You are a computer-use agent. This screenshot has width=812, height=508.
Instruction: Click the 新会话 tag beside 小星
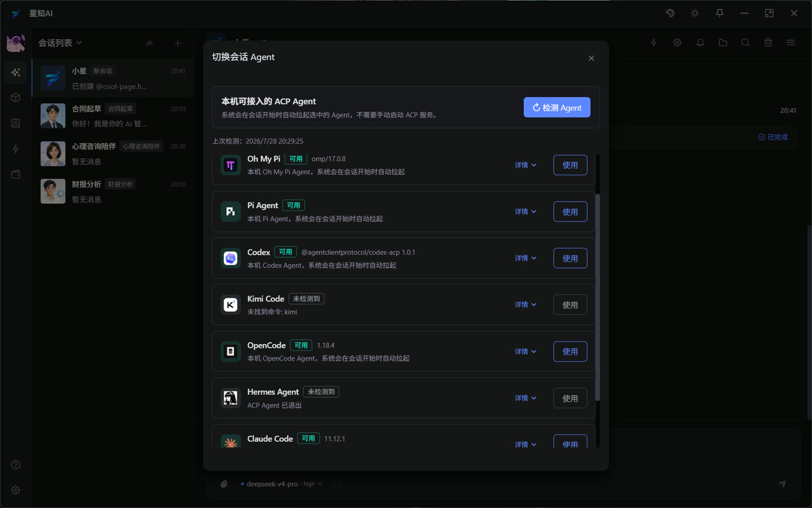click(103, 71)
